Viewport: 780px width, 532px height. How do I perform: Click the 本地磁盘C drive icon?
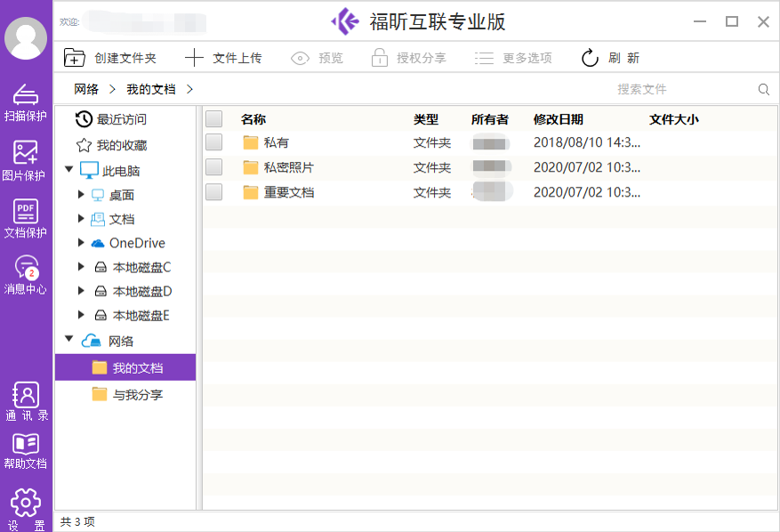point(101,267)
